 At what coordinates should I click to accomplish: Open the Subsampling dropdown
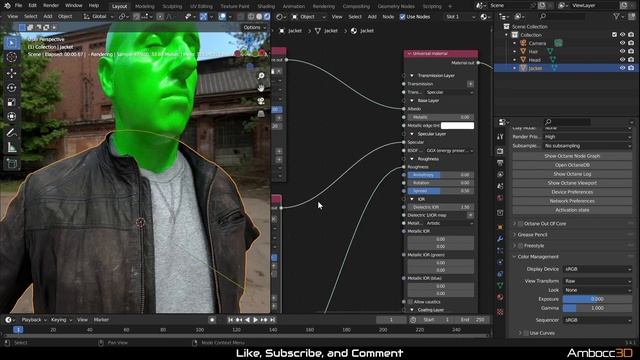[x=587, y=146]
